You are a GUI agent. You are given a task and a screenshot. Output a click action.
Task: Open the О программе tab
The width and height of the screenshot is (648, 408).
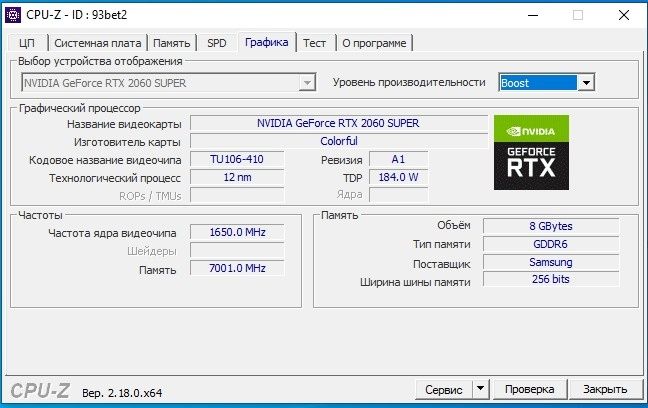pyautogui.click(x=374, y=43)
